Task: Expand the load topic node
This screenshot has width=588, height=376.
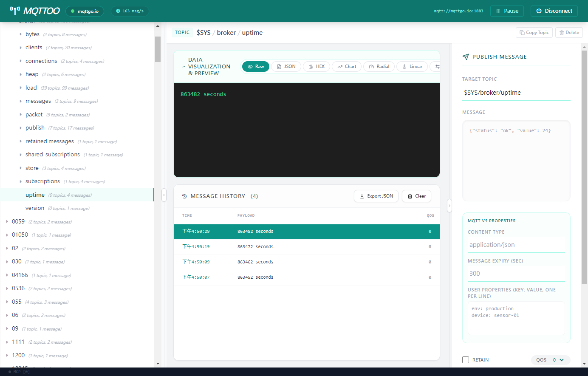Action: tap(20, 88)
